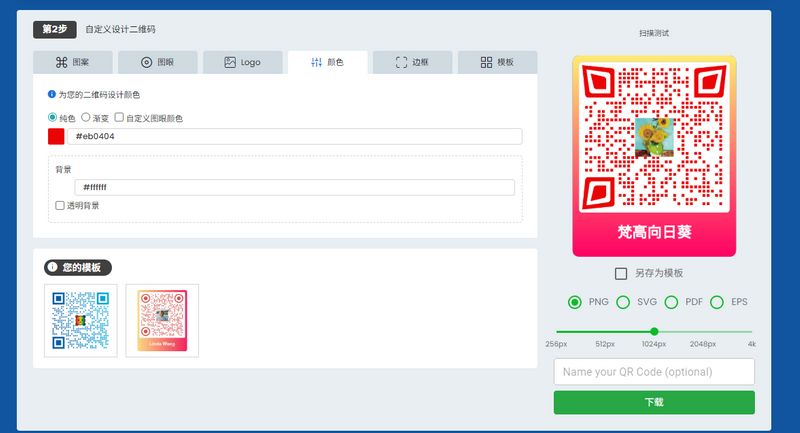Screen dimensions: 800x433
Task: Check the 另存为模板 save-as-template box
Action: pyautogui.click(x=621, y=273)
